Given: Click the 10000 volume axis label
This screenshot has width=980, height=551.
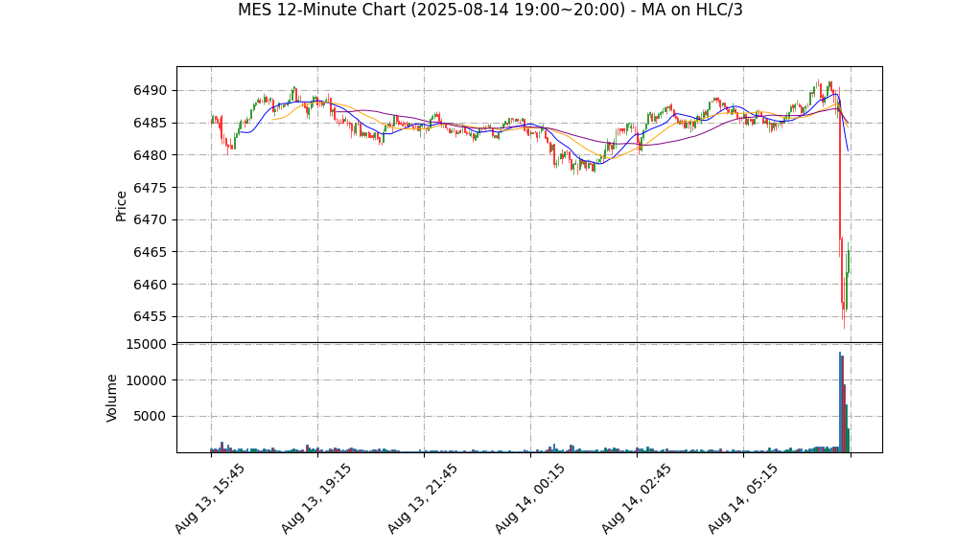Looking at the screenshot, I should [147, 380].
